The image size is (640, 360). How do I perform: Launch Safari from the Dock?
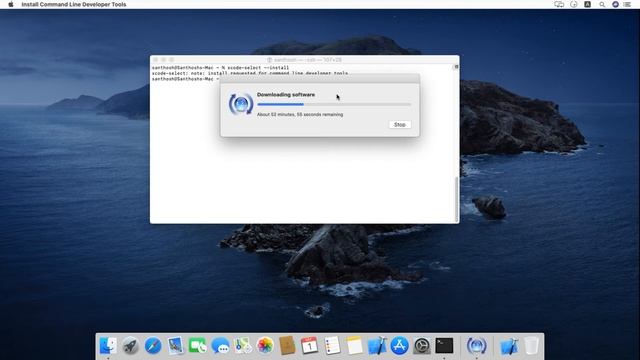(153, 346)
